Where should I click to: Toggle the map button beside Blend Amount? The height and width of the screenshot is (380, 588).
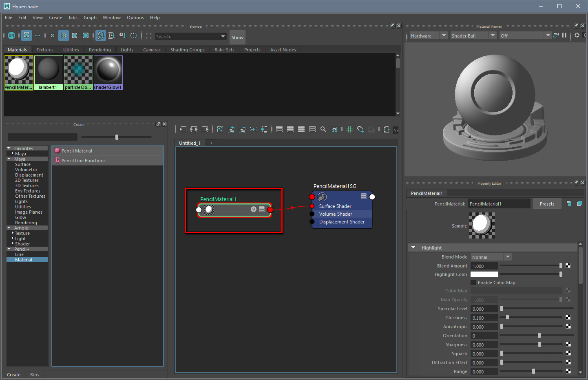pyautogui.click(x=568, y=266)
